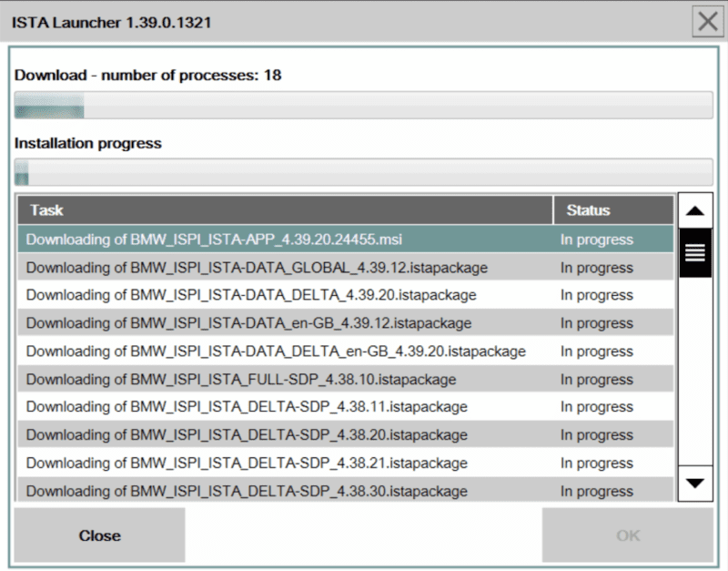The height and width of the screenshot is (571, 728).
Task: Select the ISTA_DELTA-SDP_4.38.11 row
Action: click(346, 406)
